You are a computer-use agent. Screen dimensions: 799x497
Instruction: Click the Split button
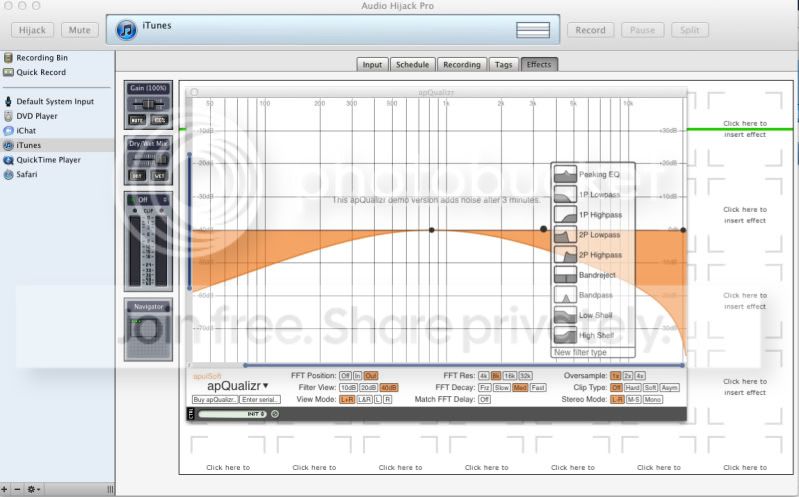689,30
